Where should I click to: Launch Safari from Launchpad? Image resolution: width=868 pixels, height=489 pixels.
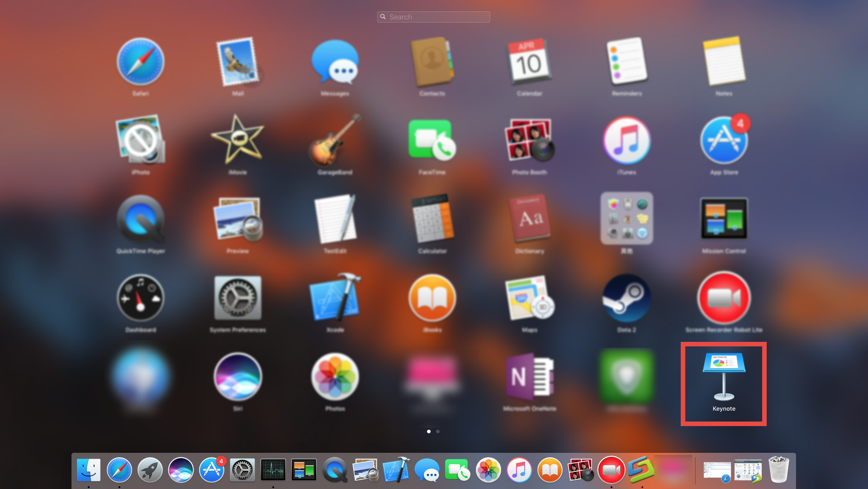pyautogui.click(x=141, y=62)
